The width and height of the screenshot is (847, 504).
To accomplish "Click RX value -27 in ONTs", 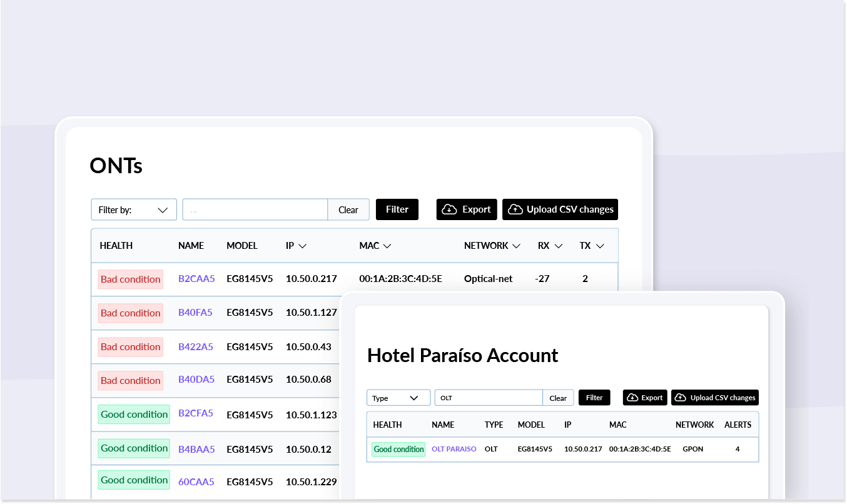I will [542, 279].
